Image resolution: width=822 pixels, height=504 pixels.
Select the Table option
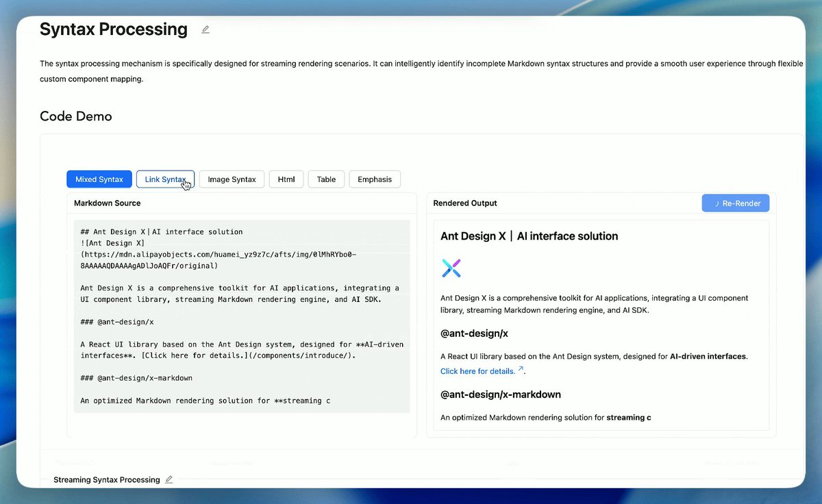326,179
